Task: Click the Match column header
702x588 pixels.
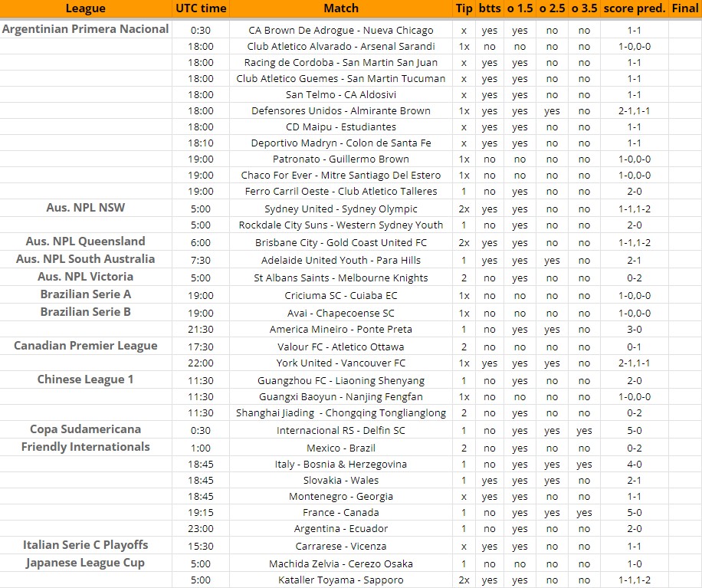Action: click(341, 8)
